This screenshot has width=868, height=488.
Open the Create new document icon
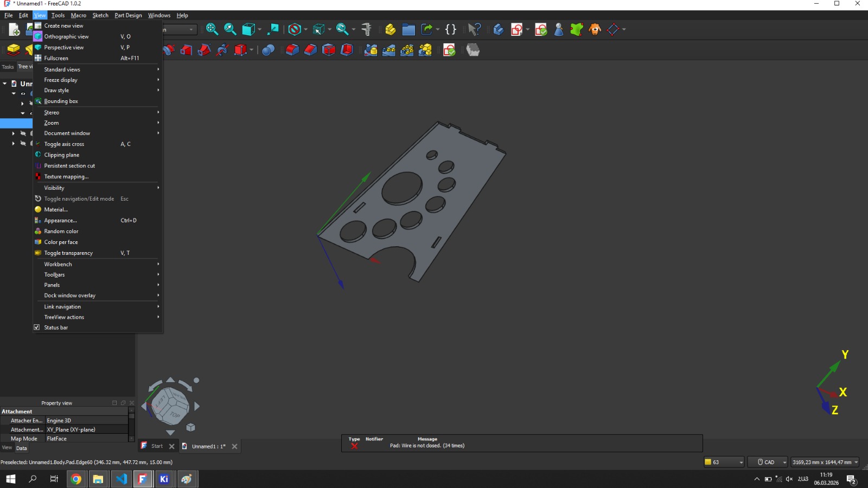[x=13, y=30]
